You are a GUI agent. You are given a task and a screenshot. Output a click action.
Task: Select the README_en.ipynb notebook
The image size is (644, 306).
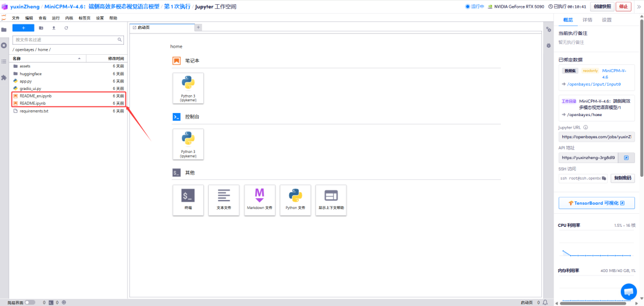[x=68, y=96]
